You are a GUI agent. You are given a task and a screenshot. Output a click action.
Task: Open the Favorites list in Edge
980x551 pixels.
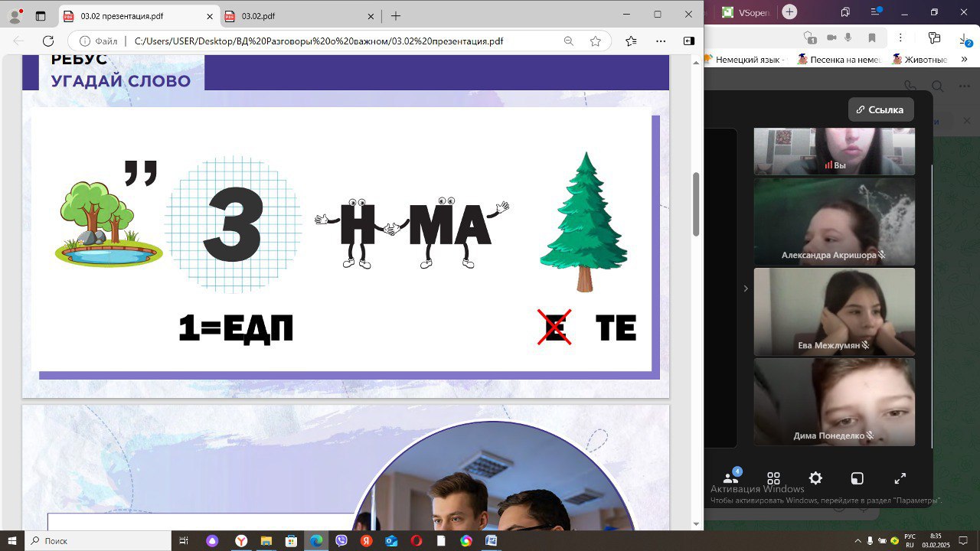point(630,41)
